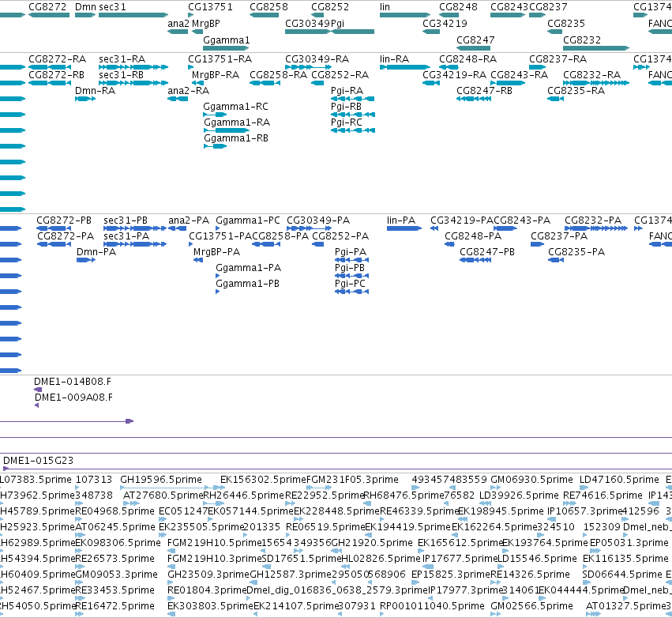
Task: Open transcript CG8272-RA
Action: coord(49,67)
